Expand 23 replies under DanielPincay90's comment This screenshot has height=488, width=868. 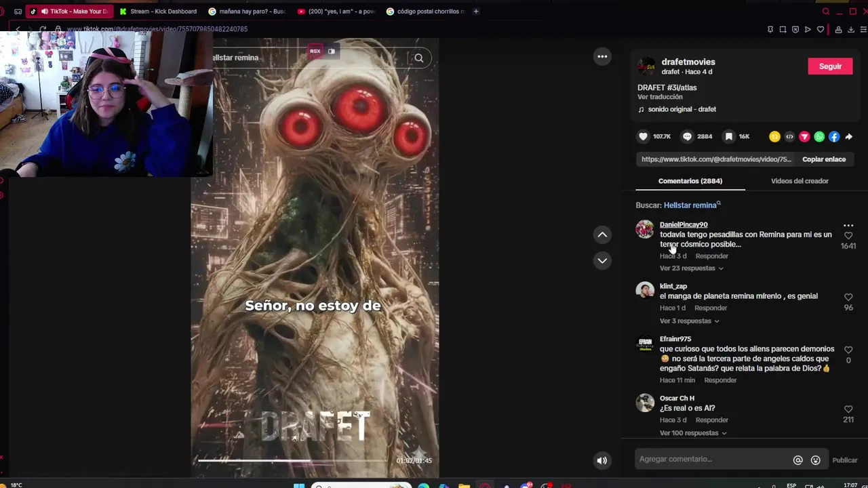[x=691, y=268]
